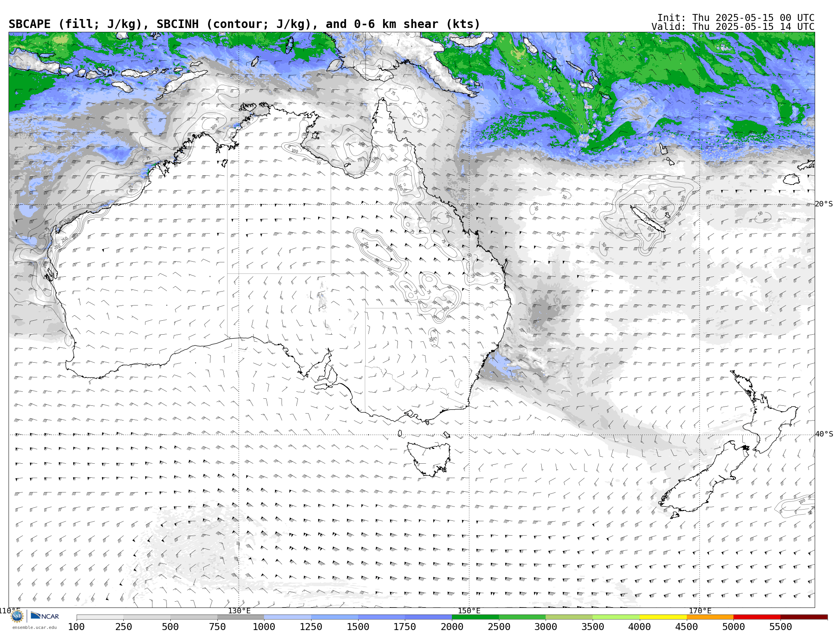
Task: Click the Init Thu 2025-05-15 00 UTC text
Action: (x=736, y=18)
